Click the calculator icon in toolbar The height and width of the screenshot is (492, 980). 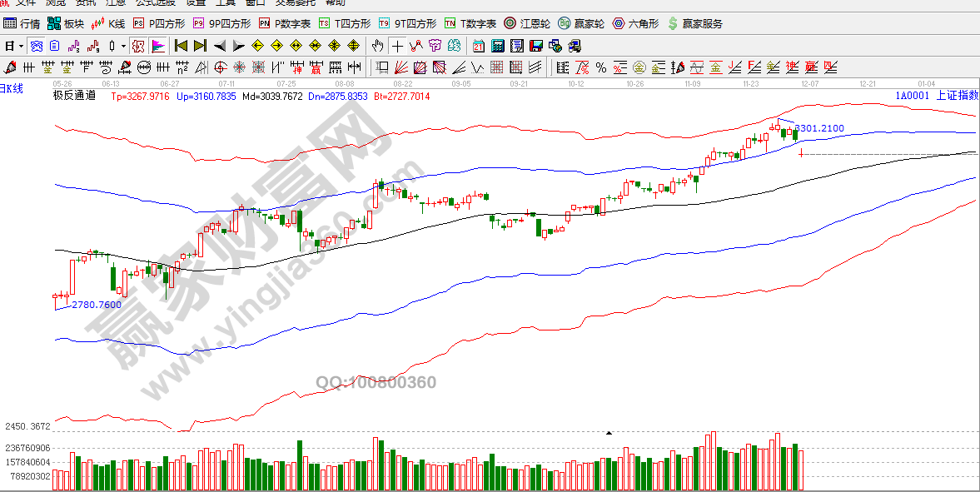click(x=496, y=45)
